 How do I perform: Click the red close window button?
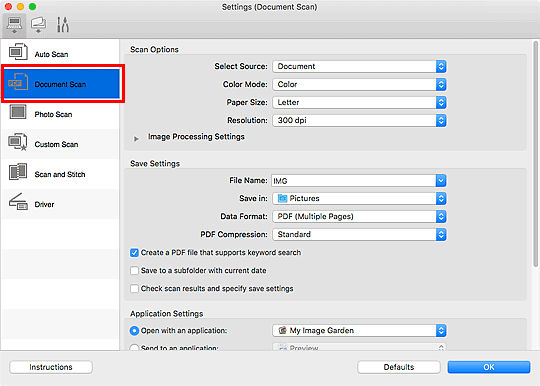pos(9,7)
